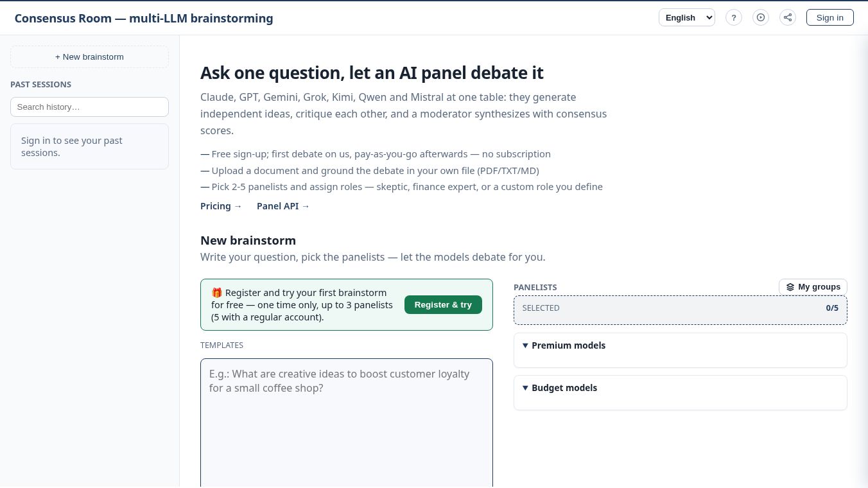
Task: Click the Consensus Room title
Action: pyautogui.click(x=144, y=18)
